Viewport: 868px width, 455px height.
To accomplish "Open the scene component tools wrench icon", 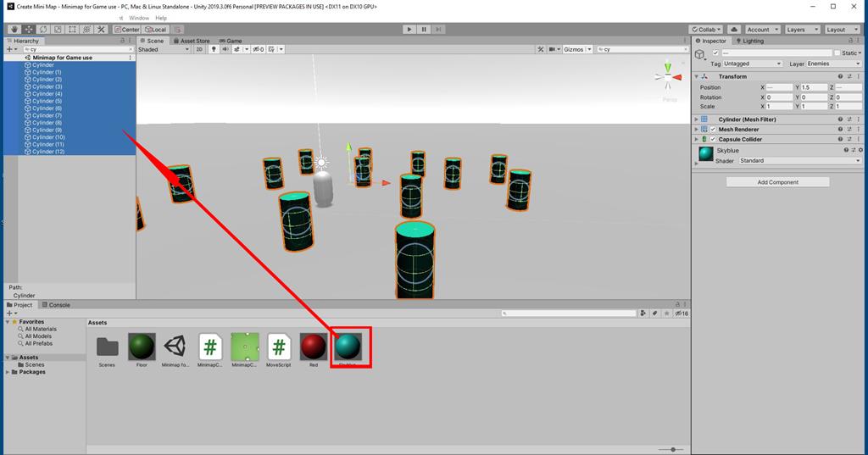I will (x=540, y=49).
